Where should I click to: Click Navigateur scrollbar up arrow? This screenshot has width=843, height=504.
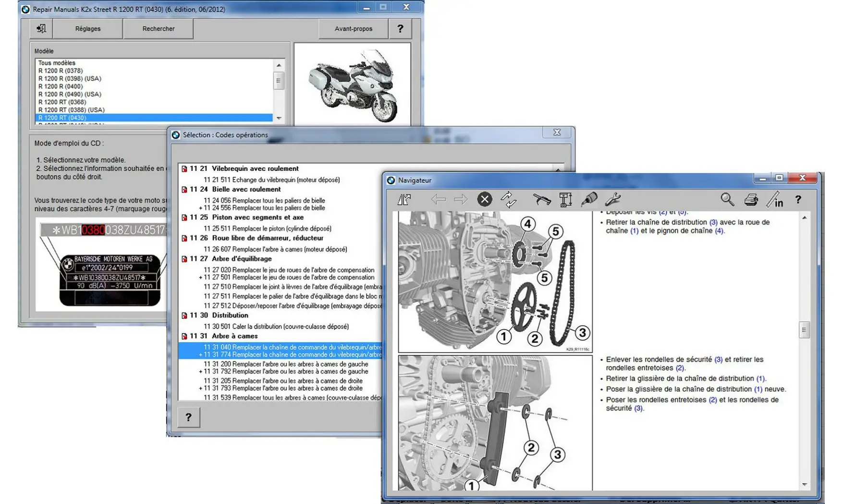[x=805, y=218]
